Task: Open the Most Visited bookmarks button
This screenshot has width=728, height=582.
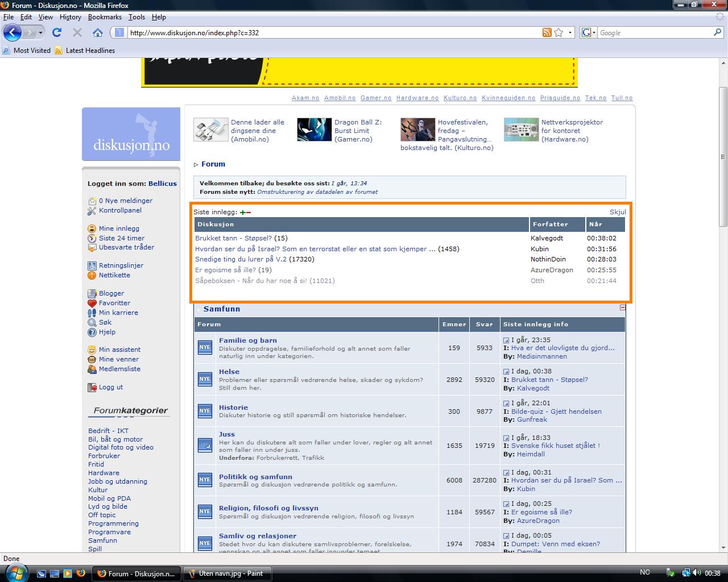Action: pyautogui.click(x=27, y=51)
